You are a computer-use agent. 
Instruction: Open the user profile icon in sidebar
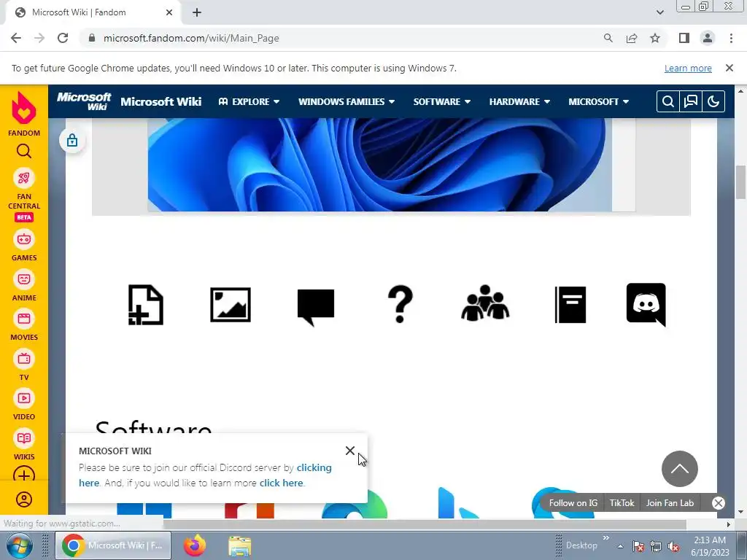coord(24,499)
